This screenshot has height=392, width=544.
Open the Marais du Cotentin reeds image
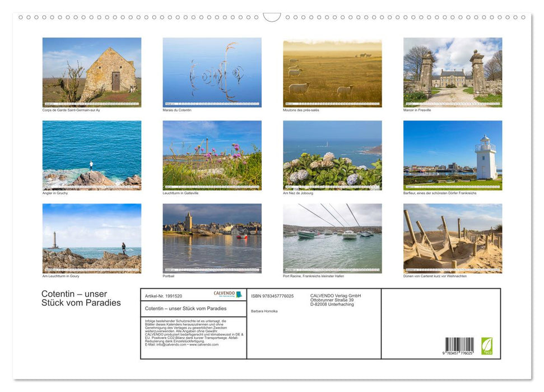coord(212,72)
